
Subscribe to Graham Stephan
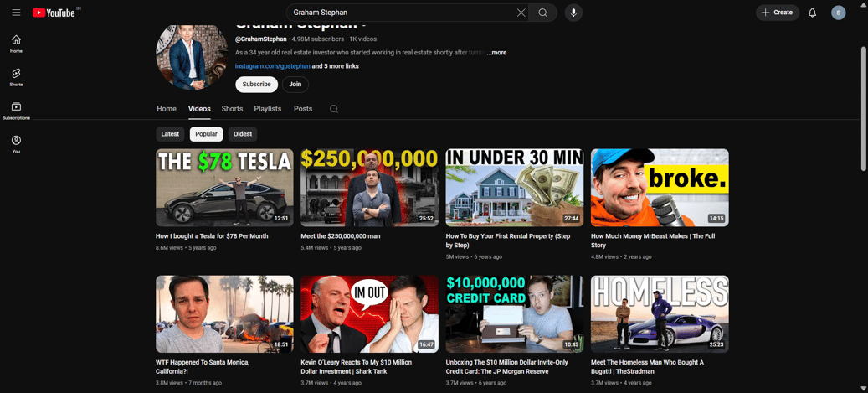[x=256, y=85]
